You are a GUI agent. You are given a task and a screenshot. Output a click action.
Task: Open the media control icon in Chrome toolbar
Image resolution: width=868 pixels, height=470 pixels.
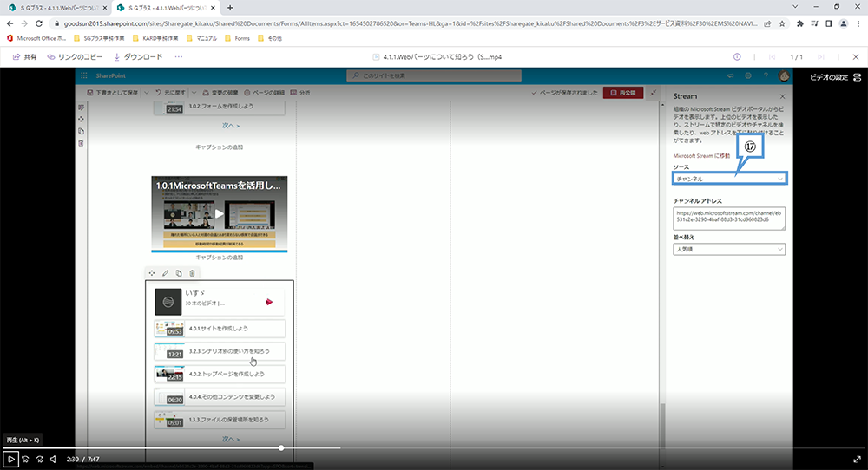pos(814,23)
